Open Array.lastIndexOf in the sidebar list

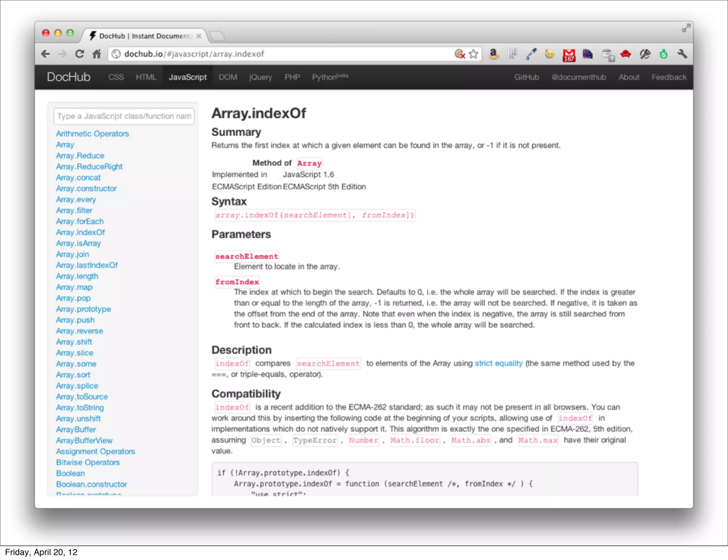coord(87,265)
